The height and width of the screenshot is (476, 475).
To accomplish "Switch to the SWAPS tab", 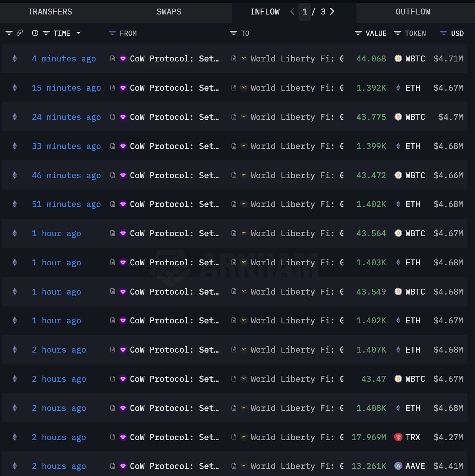I will coord(169,12).
